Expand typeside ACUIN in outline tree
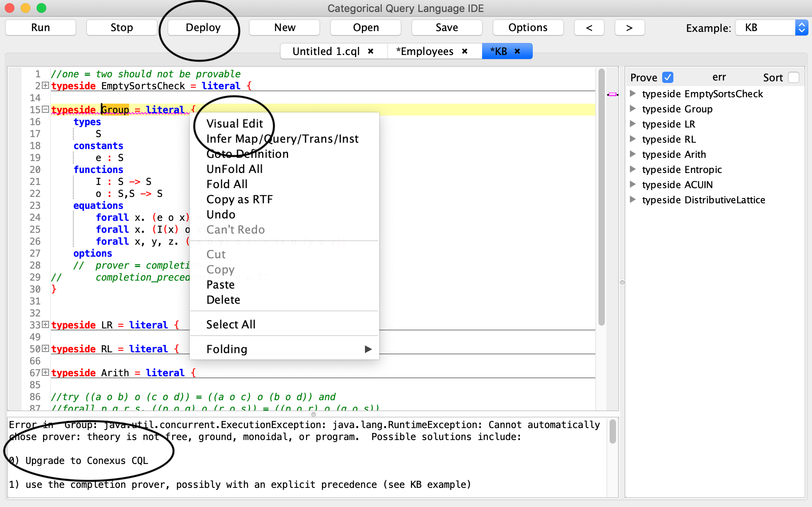The width and height of the screenshot is (812, 507). pyautogui.click(x=633, y=185)
